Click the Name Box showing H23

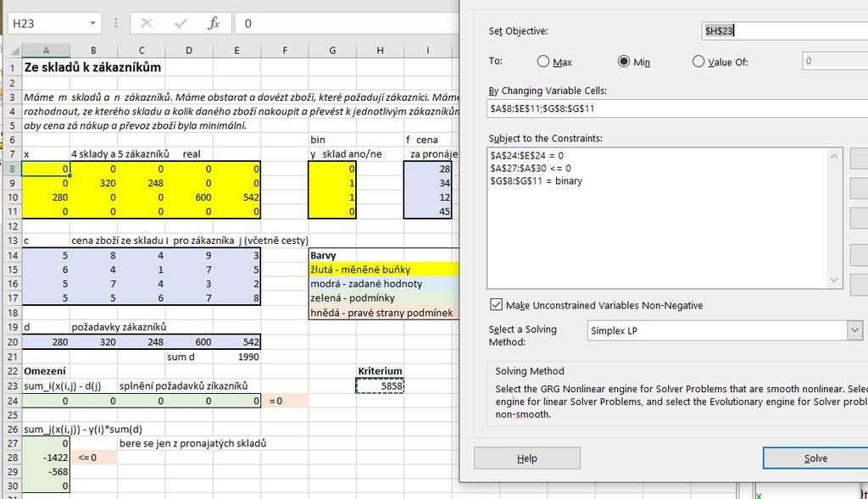(x=47, y=23)
